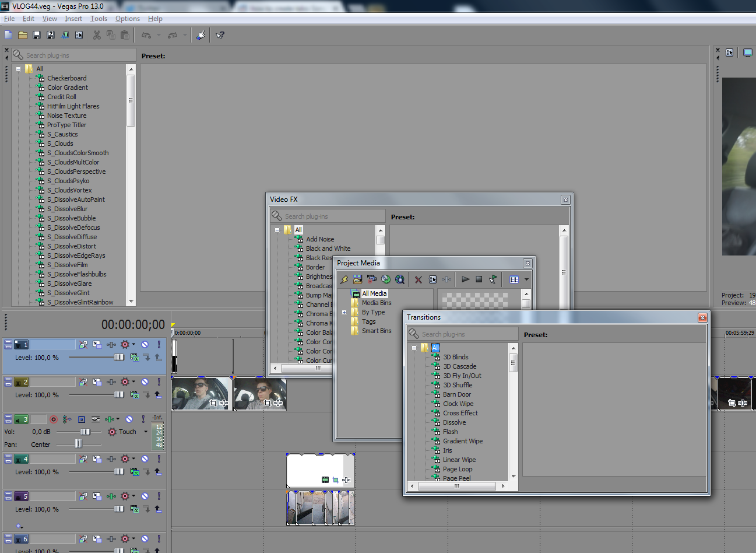Image resolution: width=756 pixels, height=553 pixels.
Task: Open the File menu
Action: (x=9, y=19)
